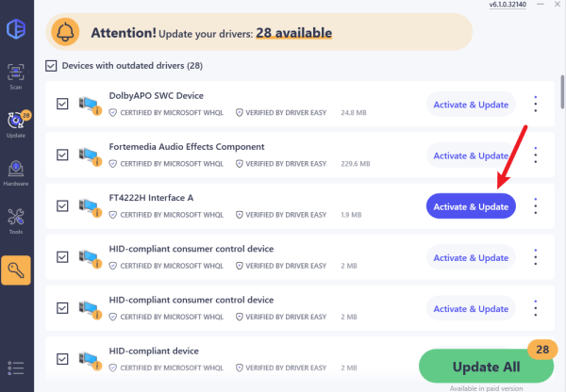Toggle the 'Devices with outdated drivers' checkbox
This screenshot has width=566, height=392.
click(52, 66)
